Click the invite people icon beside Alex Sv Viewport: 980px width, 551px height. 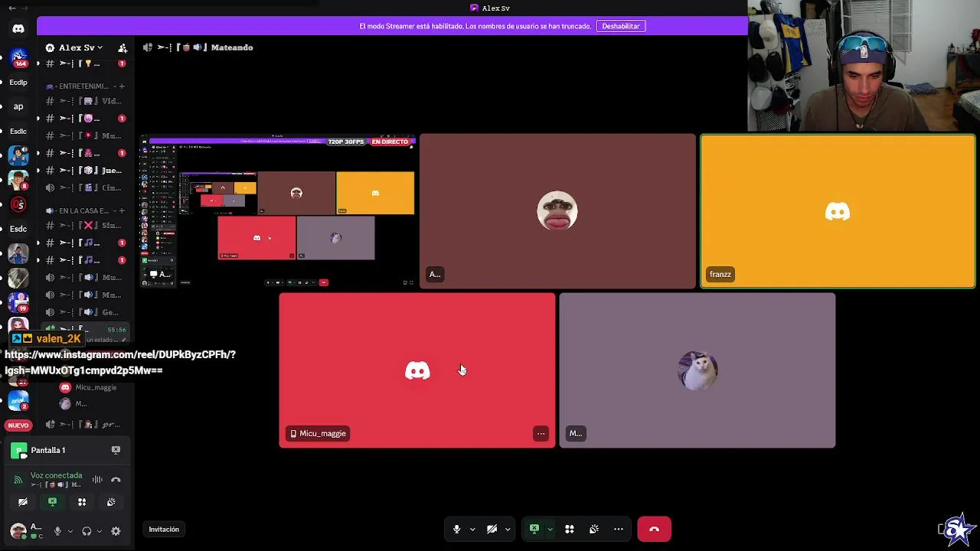click(122, 47)
